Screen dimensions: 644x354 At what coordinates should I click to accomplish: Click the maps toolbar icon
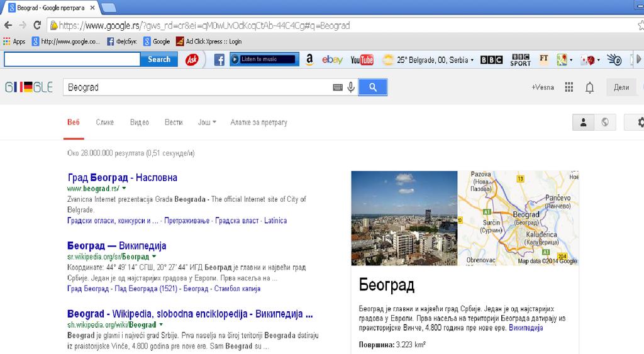[x=562, y=60]
